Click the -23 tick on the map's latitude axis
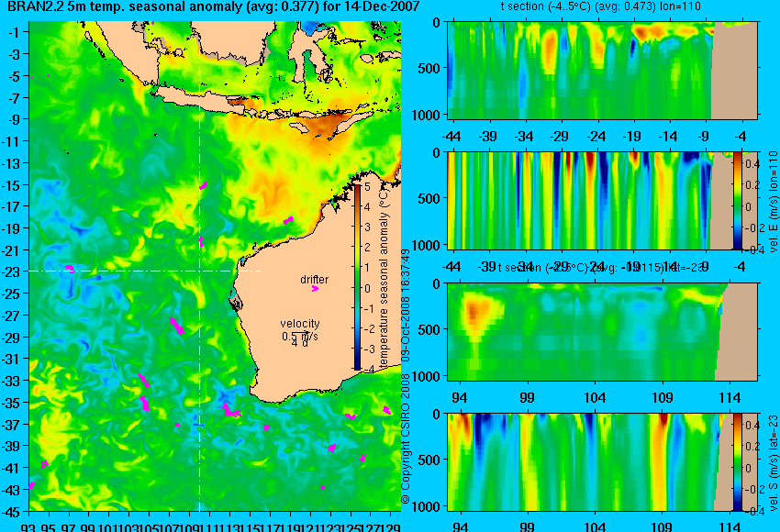 (11, 272)
